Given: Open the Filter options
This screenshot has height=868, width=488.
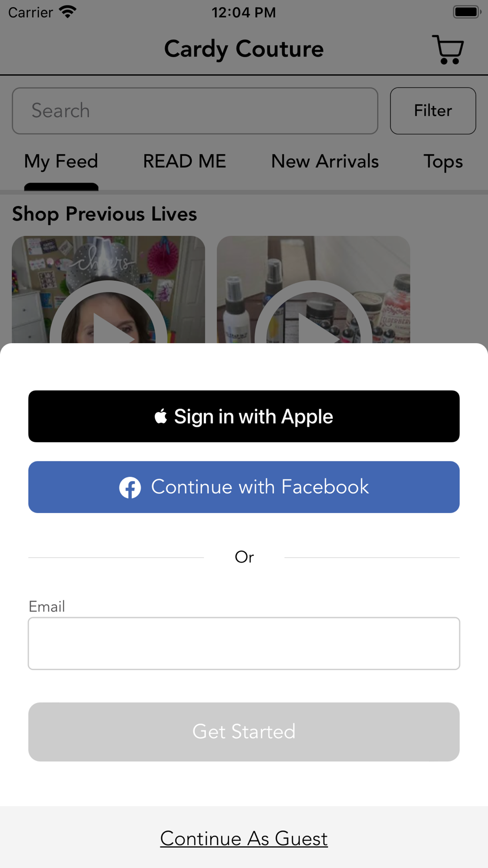Looking at the screenshot, I should pyautogui.click(x=433, y=111).
